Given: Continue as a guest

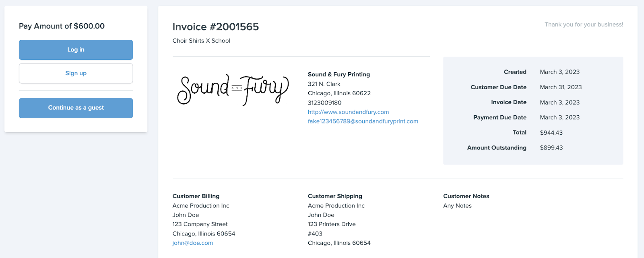Looking at the screenshot, I should tap(76, 108).
